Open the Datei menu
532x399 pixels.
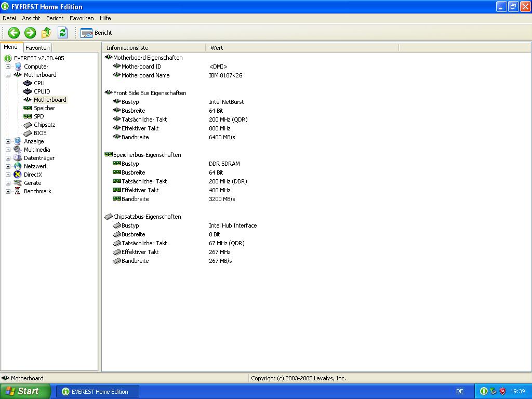(9, 18)
